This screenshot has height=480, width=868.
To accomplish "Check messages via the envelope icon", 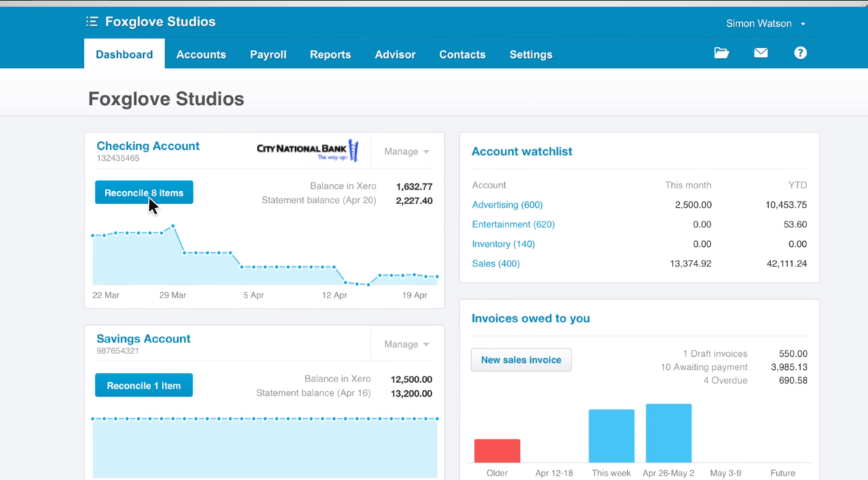I will (x=760, y=52).
